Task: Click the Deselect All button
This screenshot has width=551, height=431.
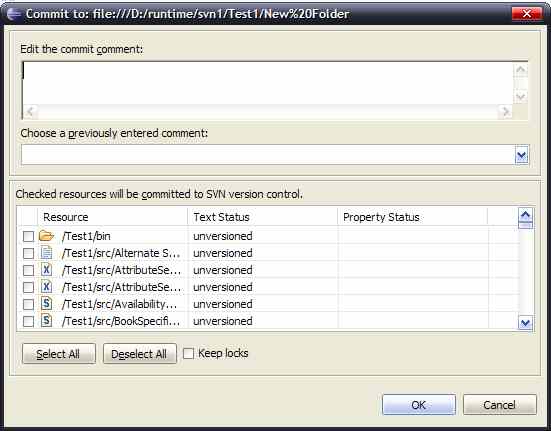Action: tap(140, 354)
